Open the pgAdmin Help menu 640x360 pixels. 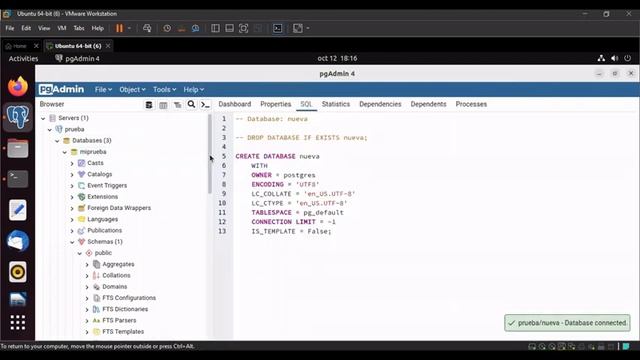pos(193,89)
